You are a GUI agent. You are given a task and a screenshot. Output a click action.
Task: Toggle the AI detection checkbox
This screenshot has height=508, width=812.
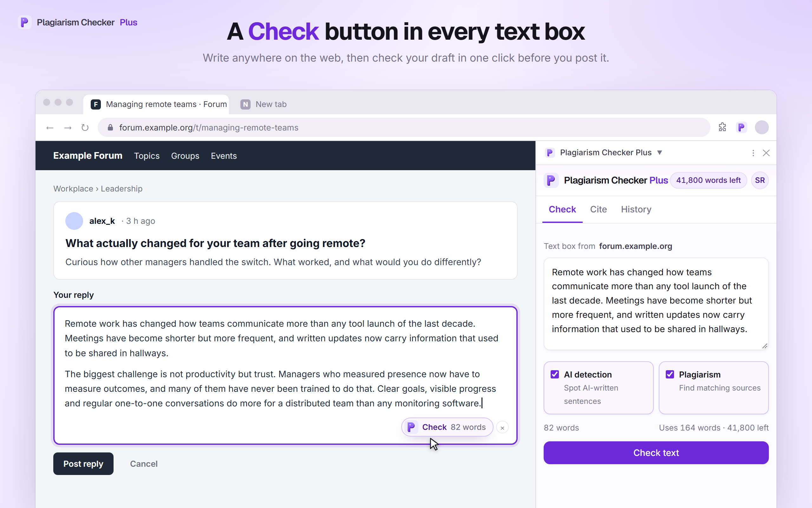(555, 374)
